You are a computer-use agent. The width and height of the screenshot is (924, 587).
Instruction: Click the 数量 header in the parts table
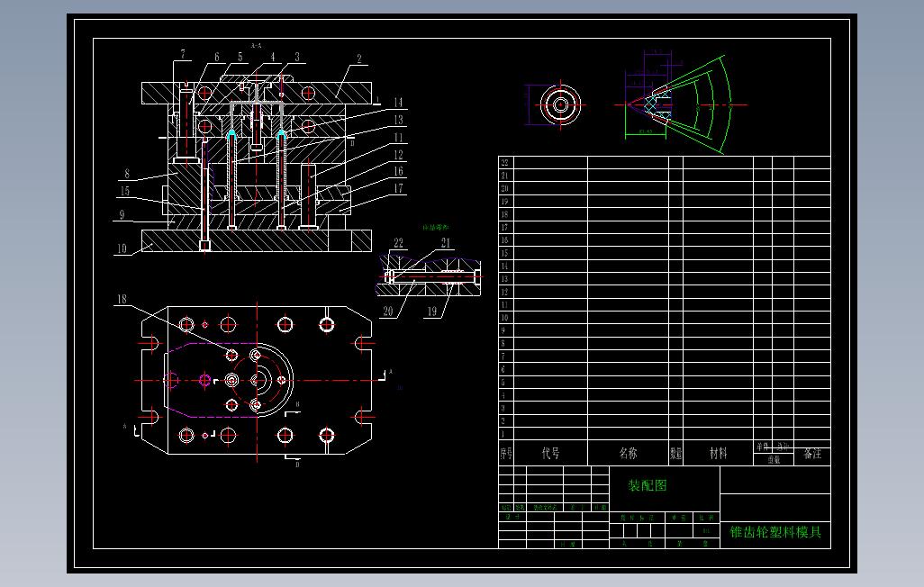click(x=676, y=453)
